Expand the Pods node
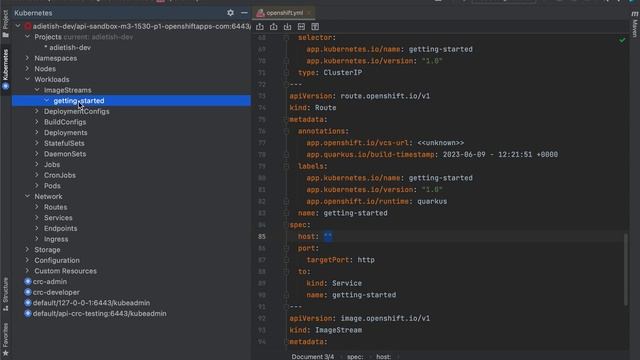The image size is (640, 360). 37,186
